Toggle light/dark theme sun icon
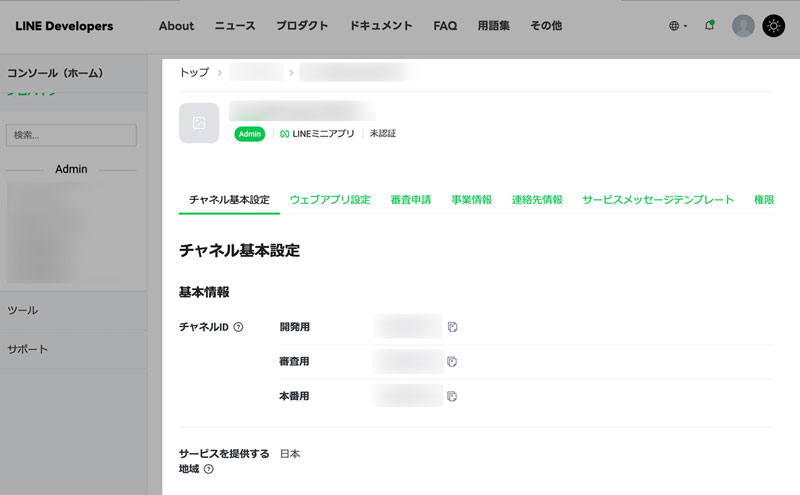Screen dimensions: 800x495 tap(774, 26)
